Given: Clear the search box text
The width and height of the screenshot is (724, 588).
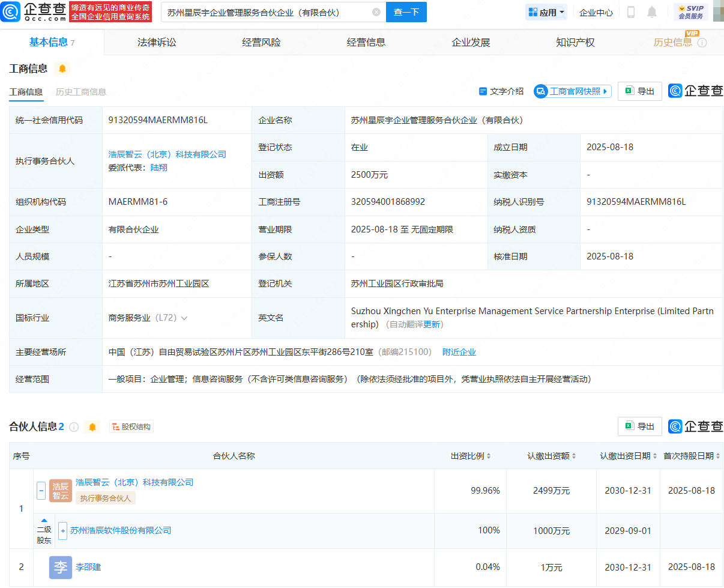Looking at the screenshot, I should [x=376, y=12].
